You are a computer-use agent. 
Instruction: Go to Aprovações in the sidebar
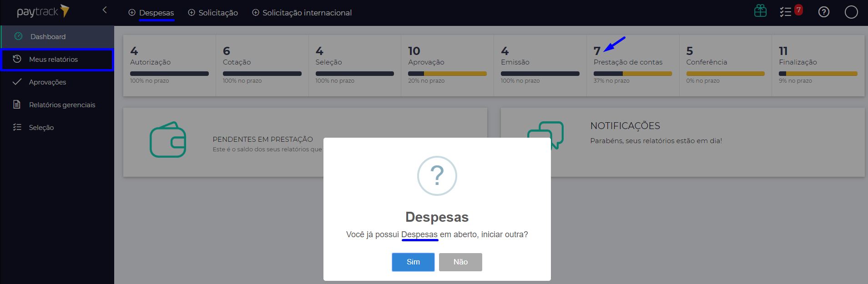pyautogui.click(x=47, y=82)
